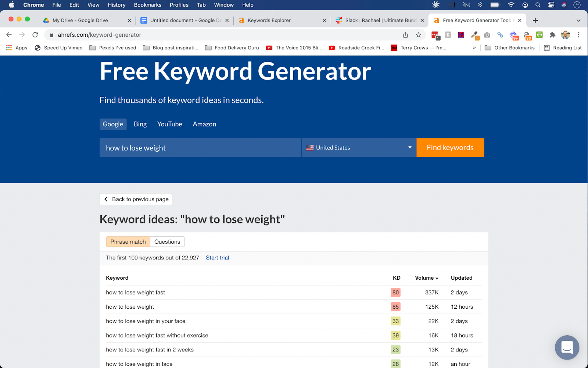This screenshot has height=368, width=588.
Task: Open the Intercom chat bubble
Action: (567, 347)
